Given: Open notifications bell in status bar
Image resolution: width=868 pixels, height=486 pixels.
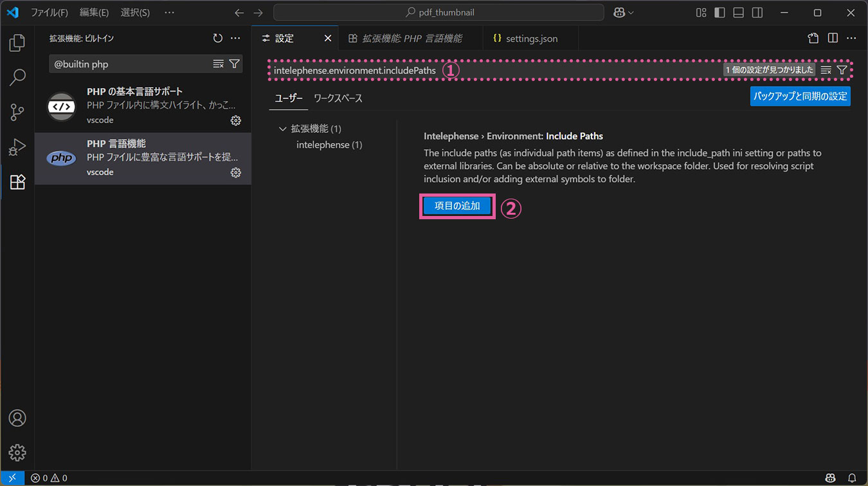Looking at the screenshot, I should point(852,478).
